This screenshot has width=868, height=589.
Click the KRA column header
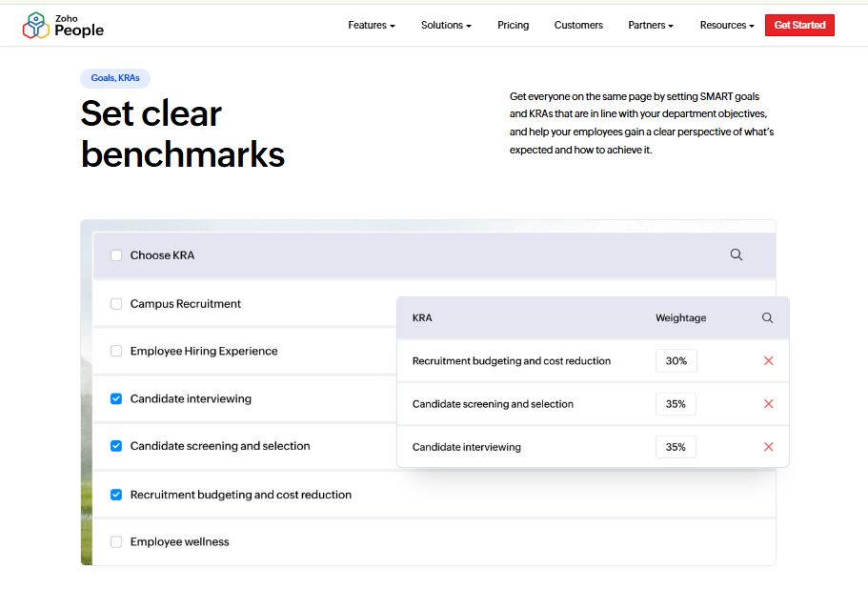(x=422, y=317)
